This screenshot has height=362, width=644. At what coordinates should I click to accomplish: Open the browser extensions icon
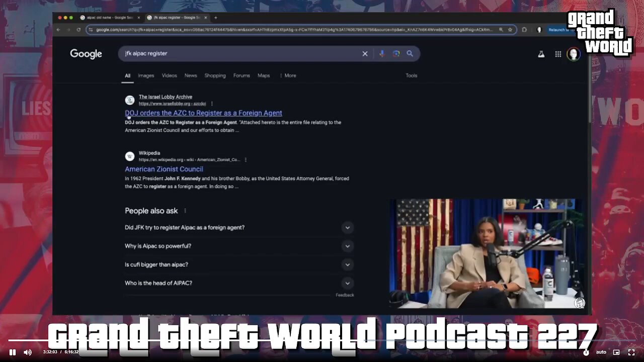pyautogui.click(x=524, y=30)
